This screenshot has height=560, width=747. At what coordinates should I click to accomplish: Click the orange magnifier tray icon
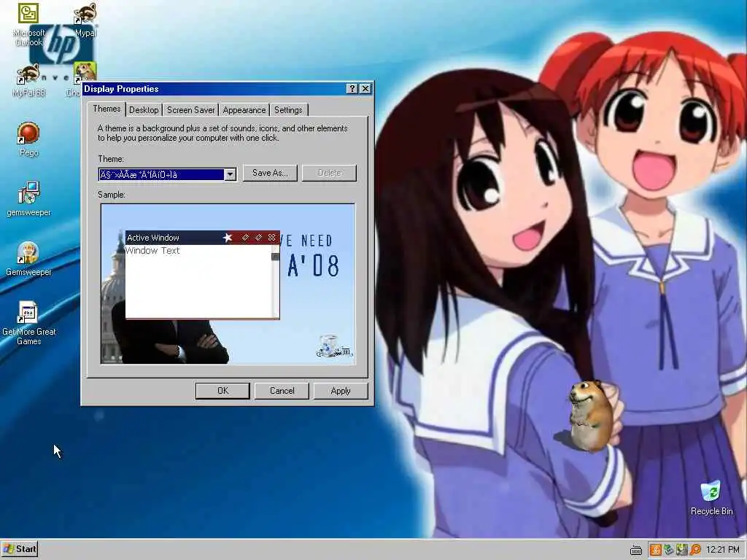coord(695,550)
